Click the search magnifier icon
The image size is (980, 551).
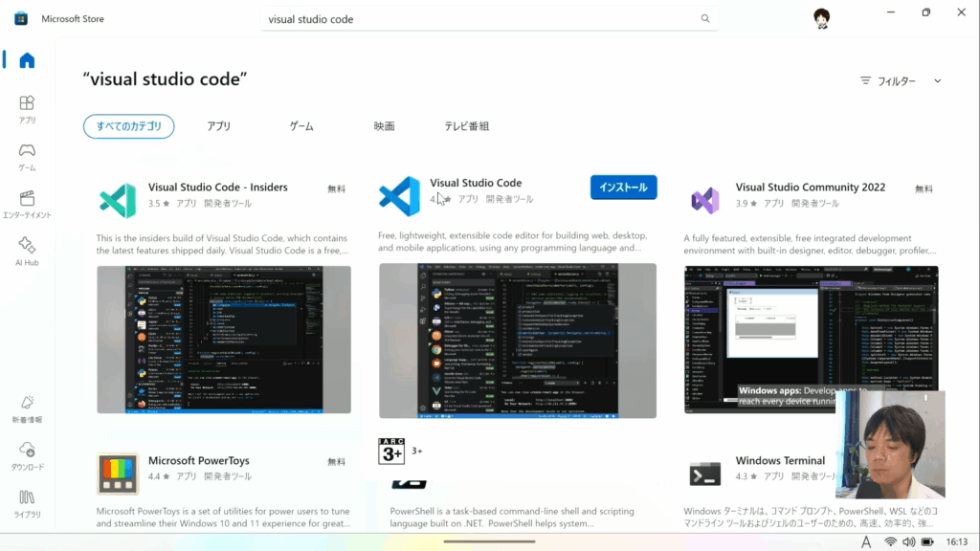pyautogui.click(x=705, y=18)
